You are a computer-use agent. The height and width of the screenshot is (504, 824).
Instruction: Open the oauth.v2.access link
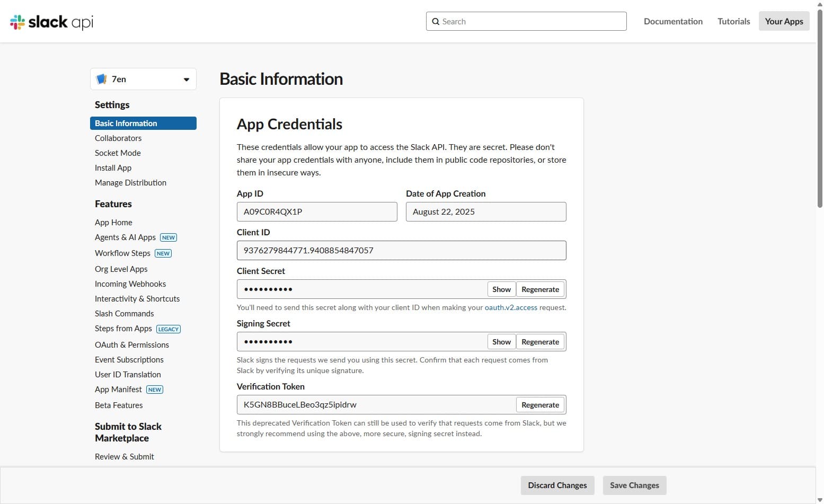[x=511, y=307]
